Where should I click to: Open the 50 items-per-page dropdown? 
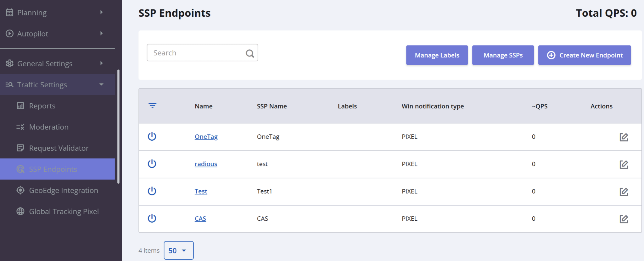pyautogui.click(x=179, y=250)
